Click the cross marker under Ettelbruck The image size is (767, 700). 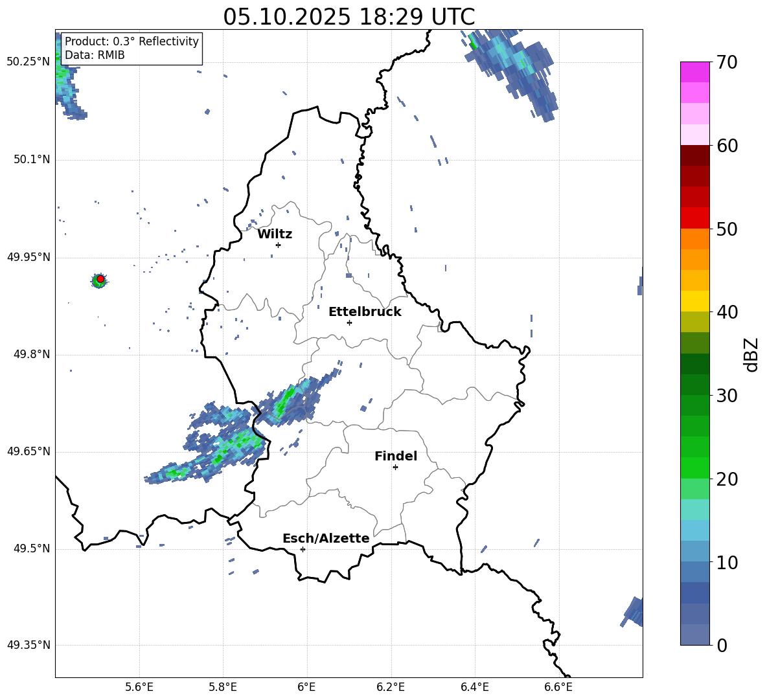point(349,322)
